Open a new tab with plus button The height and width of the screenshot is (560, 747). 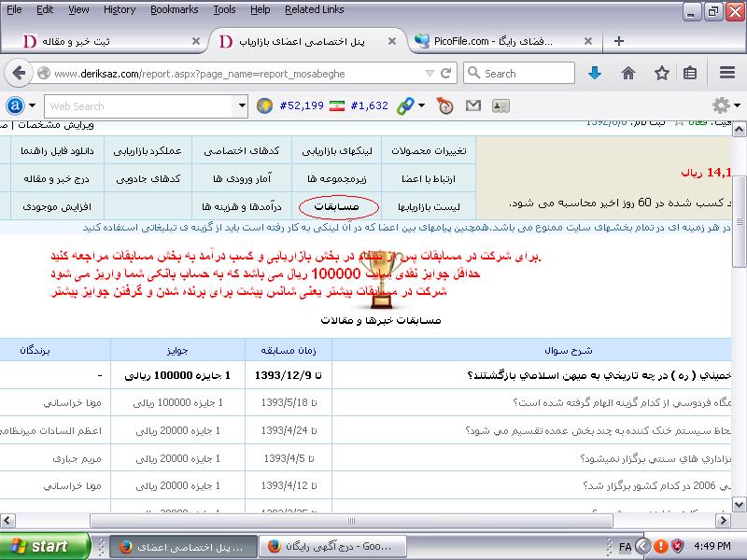click(619, 41)
